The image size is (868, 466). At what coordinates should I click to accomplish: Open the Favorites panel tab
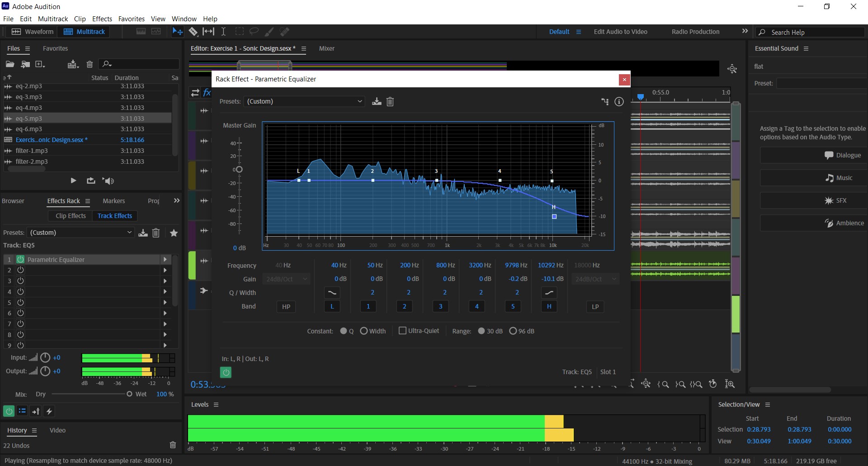55,48
